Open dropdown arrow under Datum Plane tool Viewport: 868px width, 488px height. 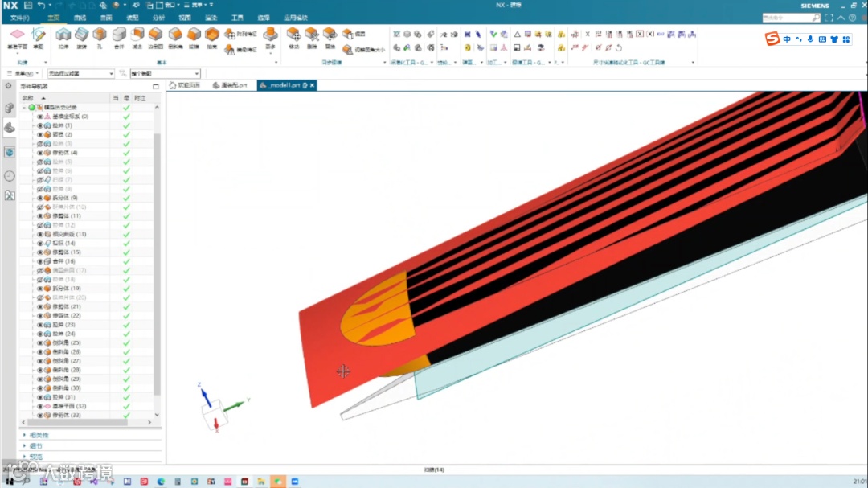[17, 54]
